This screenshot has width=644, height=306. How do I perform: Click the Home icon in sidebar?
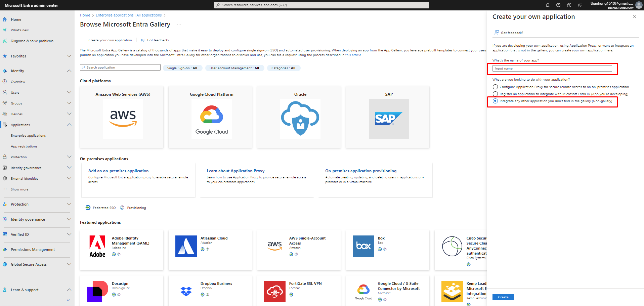click(x=5, y=19)
